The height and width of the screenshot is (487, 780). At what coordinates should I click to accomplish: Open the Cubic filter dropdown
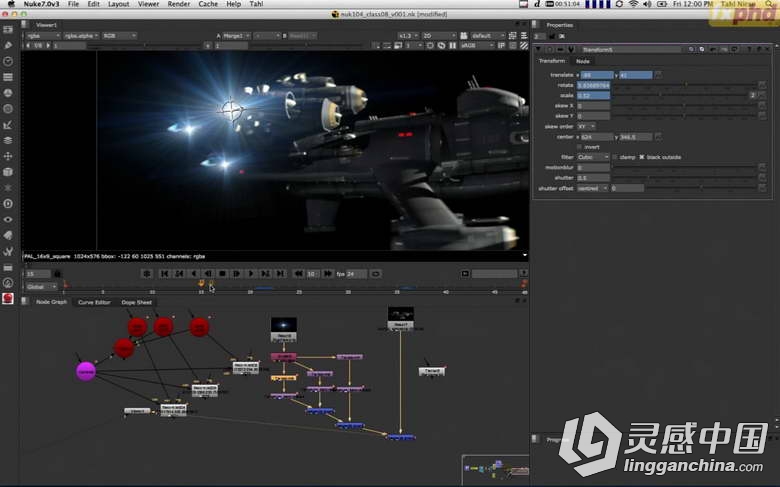tap(593, 157)
